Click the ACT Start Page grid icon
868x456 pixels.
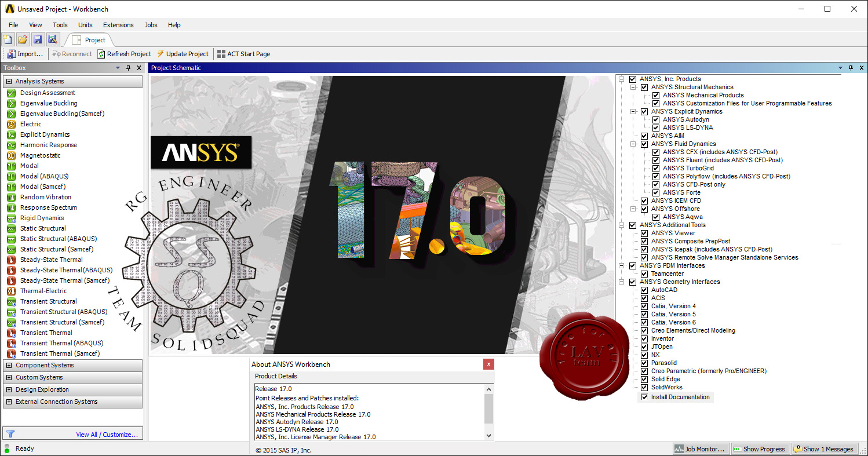(x=221, y=54)
